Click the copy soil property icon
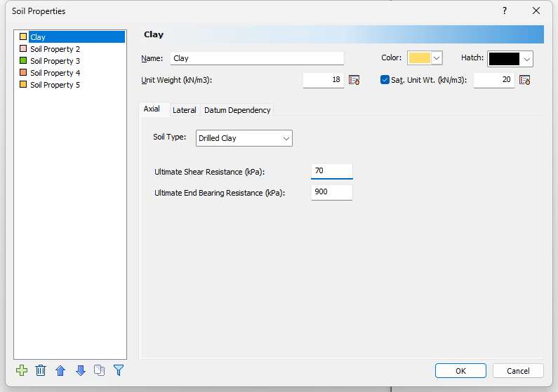Screen dimensions: 558x392 pyautogui.click(x=99, y=370)
